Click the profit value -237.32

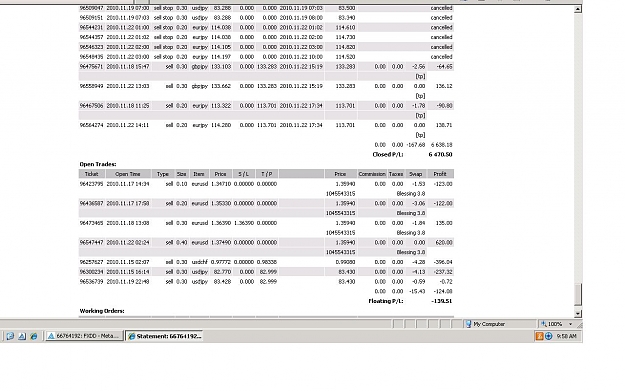(x=443, y=272)
